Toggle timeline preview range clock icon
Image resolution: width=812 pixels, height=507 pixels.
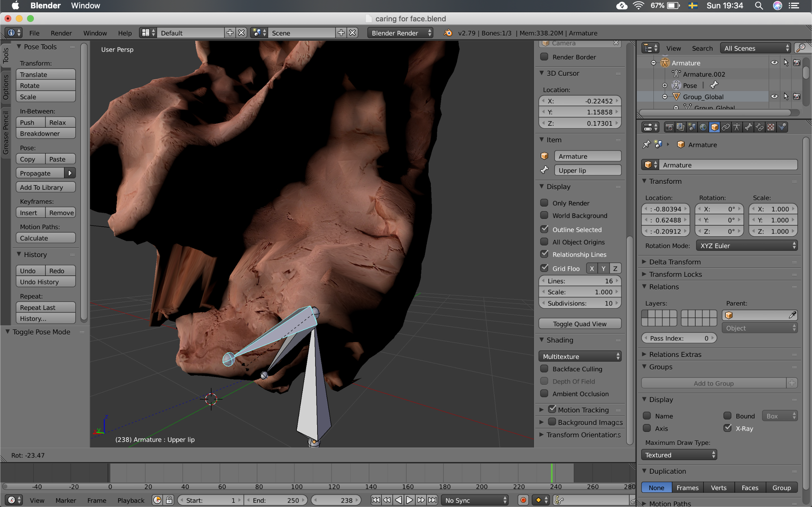tap(157, 500)
